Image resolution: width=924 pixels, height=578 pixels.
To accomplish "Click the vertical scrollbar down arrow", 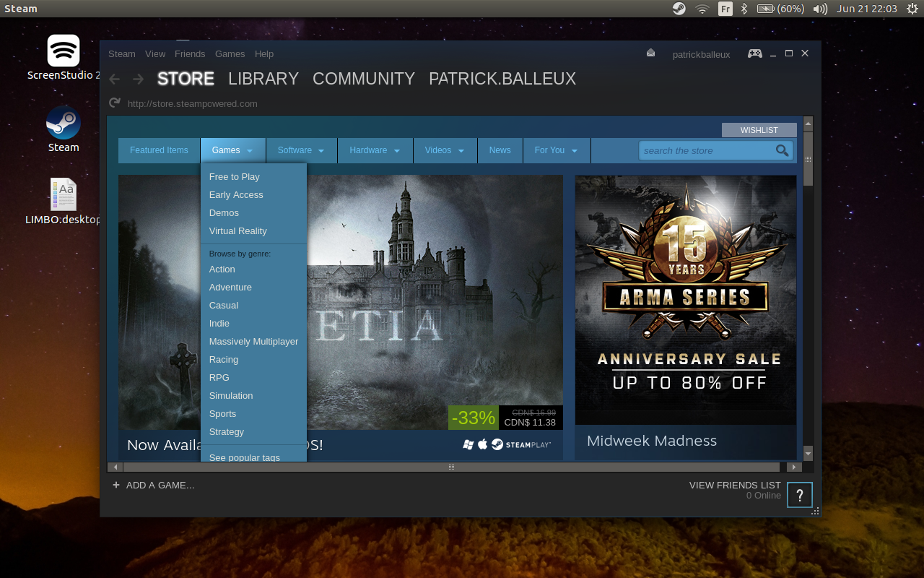I will pos(808,454).
